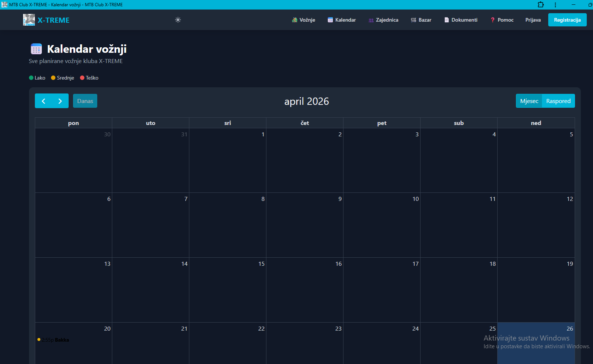Screen dimensions: 593x364
Task: Go to previous month with left chevron
Action: (x=43, y=101)
